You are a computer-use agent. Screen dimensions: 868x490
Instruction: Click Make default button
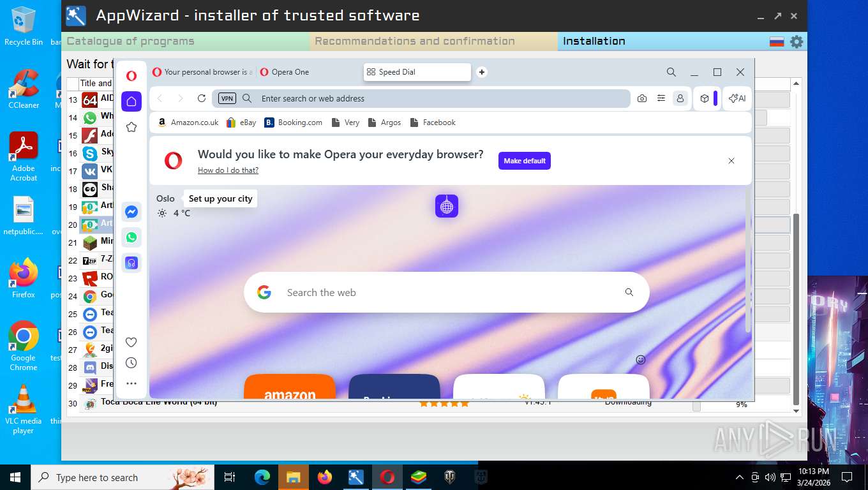pos(525,161)
